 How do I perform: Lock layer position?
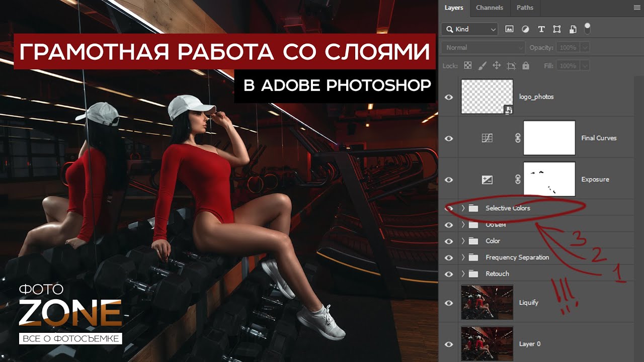pyautogui.click(x=497, y=66)
